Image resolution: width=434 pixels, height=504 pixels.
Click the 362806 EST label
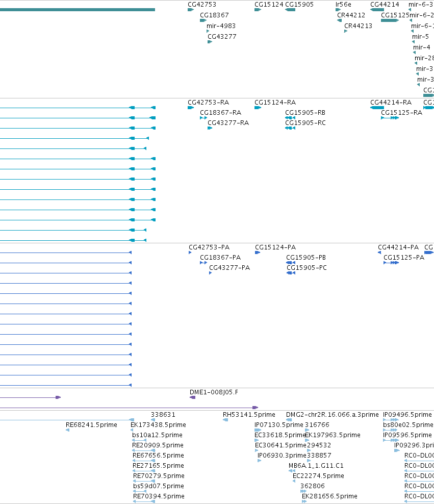pos(313,486)
